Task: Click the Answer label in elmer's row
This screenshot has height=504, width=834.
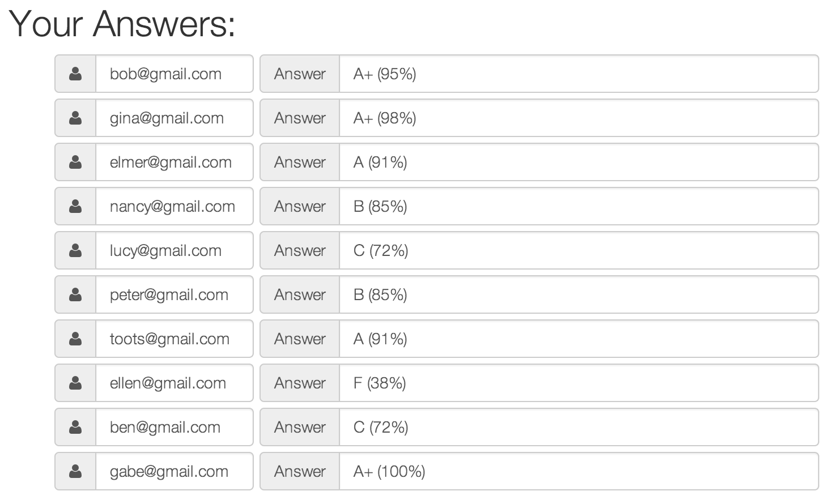Action: pos(300,162)
